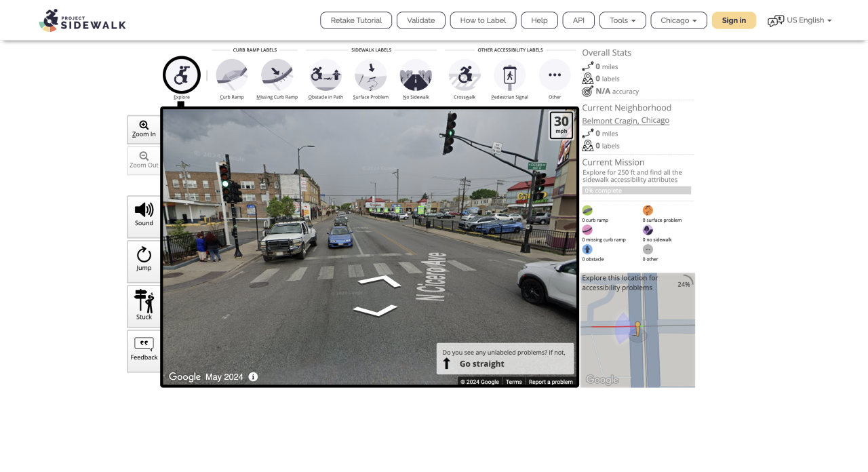Click the 30 mph speed limit sign

pyautogui.click(x=561, y=125)
